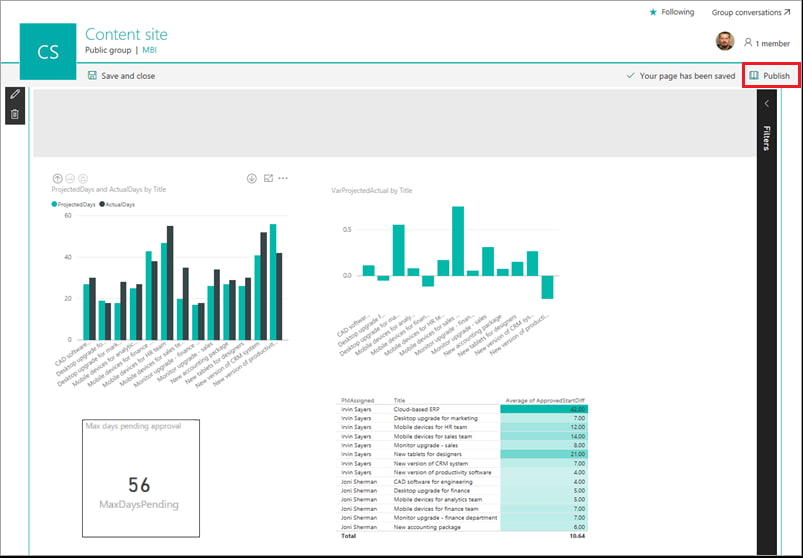Image resolution: width=803 pixels, height=558 pixels.
Task: Publish the page
Action: 770,76
